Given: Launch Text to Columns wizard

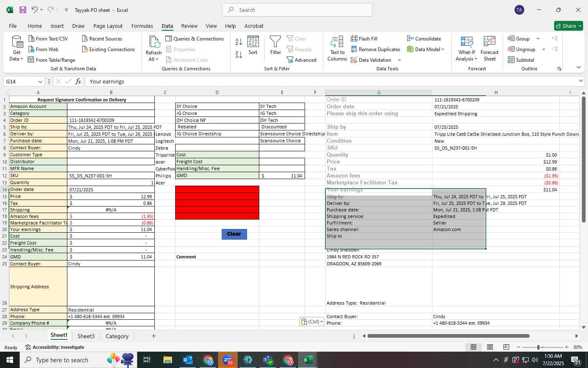Looking at the screenshot, I should tap(337, 48).
